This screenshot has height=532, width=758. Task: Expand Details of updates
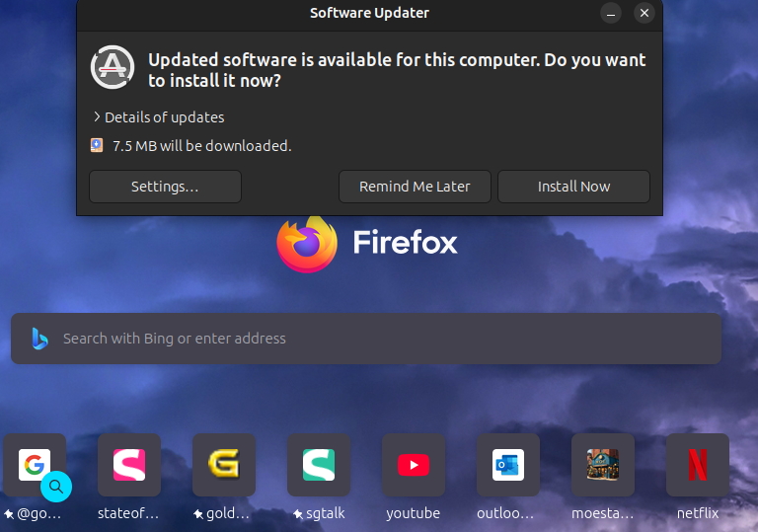159,117
